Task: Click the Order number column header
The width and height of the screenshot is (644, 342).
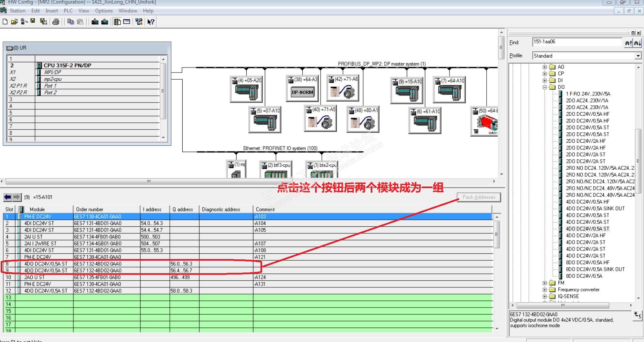Action: coord(106,209)
